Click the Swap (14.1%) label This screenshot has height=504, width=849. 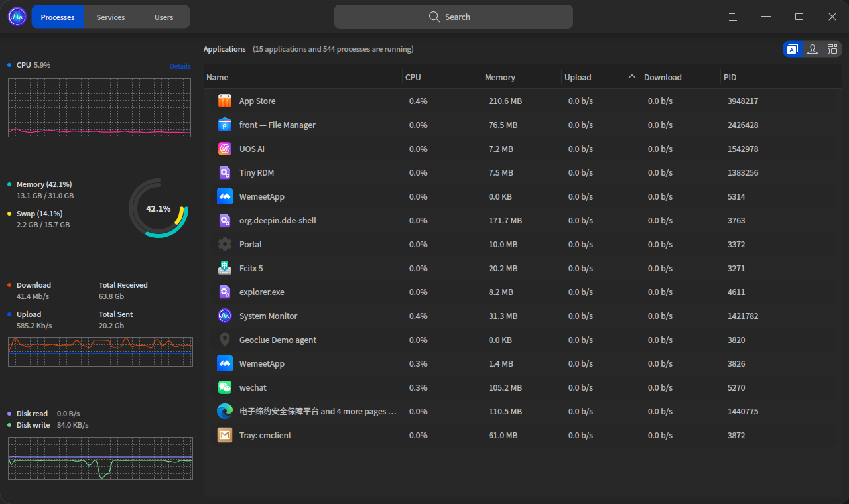[39, 214]
